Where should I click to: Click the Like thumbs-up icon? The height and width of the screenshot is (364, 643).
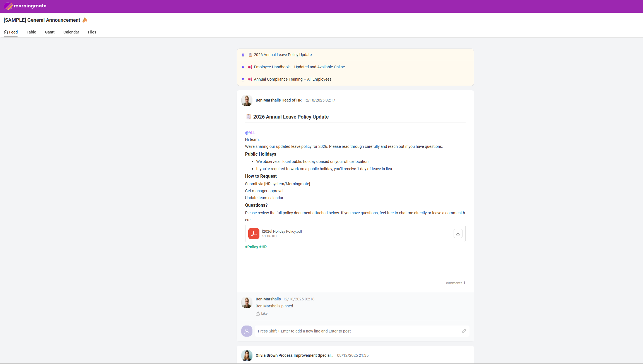258,314
